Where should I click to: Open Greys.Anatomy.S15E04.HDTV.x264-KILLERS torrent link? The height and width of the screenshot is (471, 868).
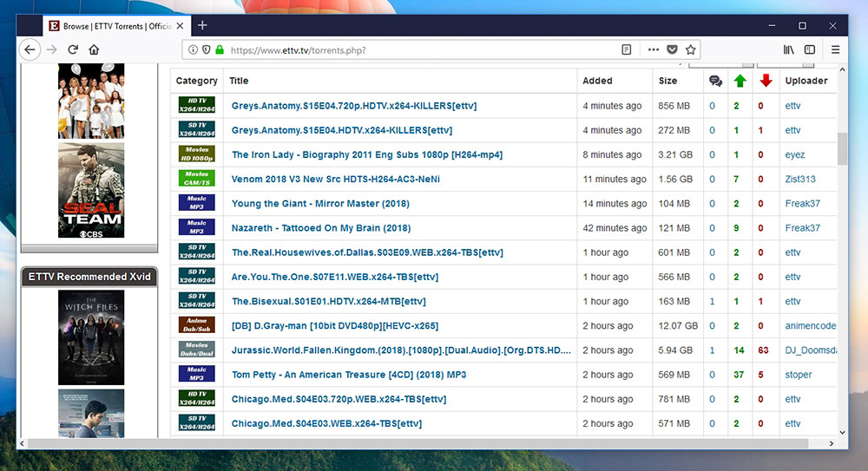click(x=341, y=130)
